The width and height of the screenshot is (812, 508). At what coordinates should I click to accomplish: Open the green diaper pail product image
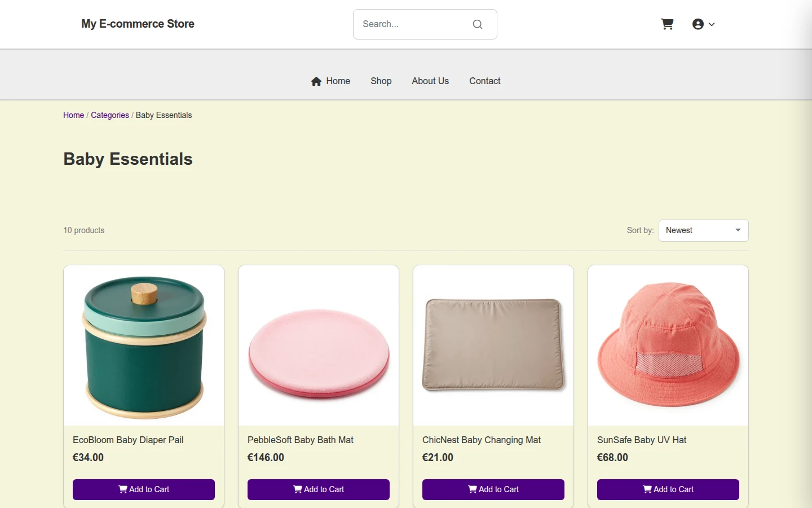coord(144,345)
